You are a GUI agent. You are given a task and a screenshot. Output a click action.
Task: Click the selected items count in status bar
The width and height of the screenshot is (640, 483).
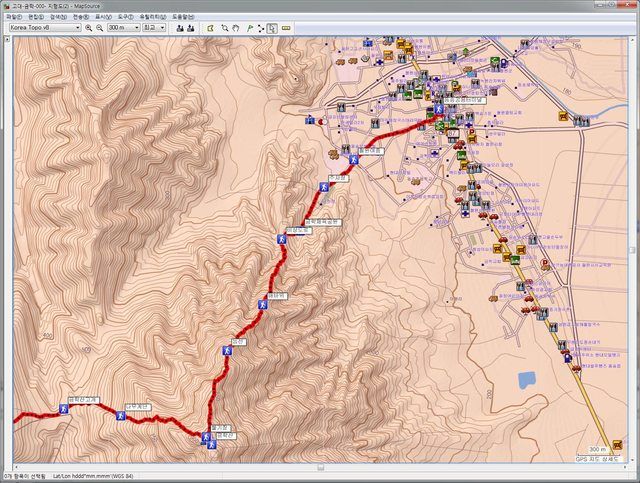(x=24, y=476)
